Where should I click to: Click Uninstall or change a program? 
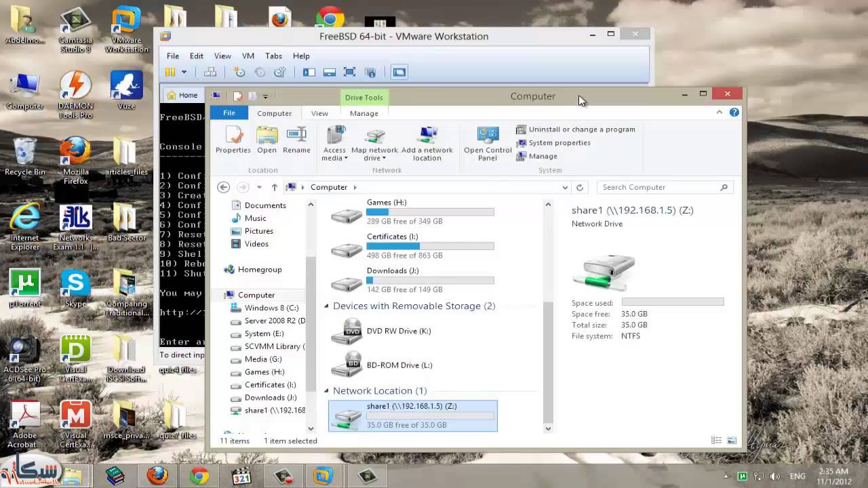576,129
